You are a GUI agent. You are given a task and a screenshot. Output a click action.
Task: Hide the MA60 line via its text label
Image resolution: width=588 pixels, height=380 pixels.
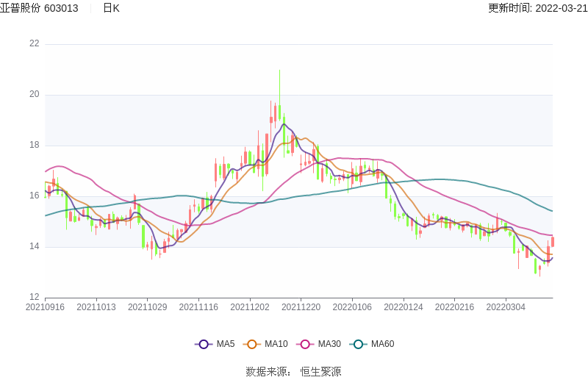pos(382,344)
